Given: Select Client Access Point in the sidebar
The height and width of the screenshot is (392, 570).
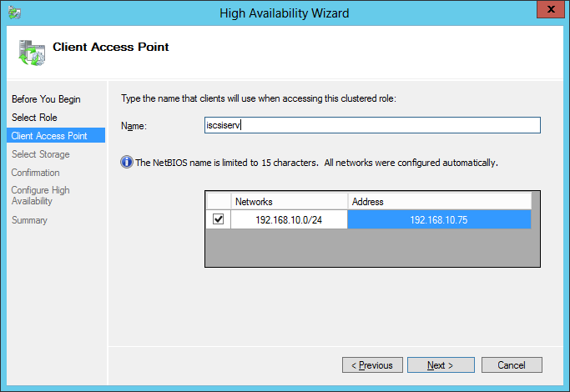Looking at the screenshot, I should point(49,136).
